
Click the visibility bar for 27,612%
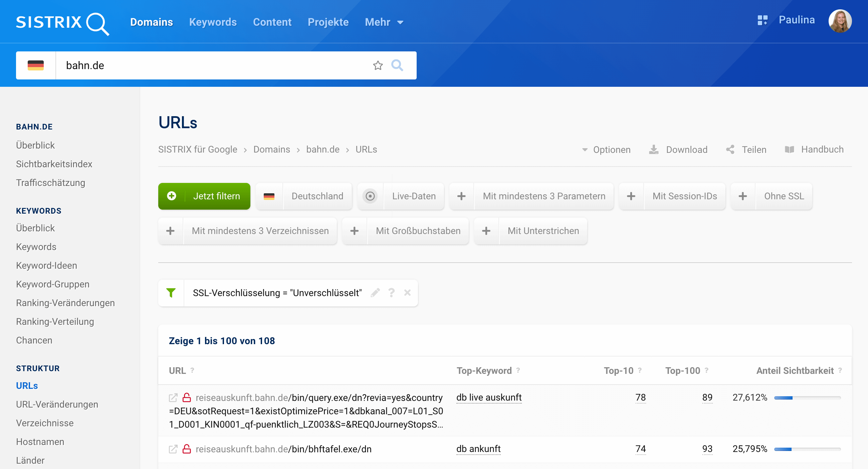807,398
